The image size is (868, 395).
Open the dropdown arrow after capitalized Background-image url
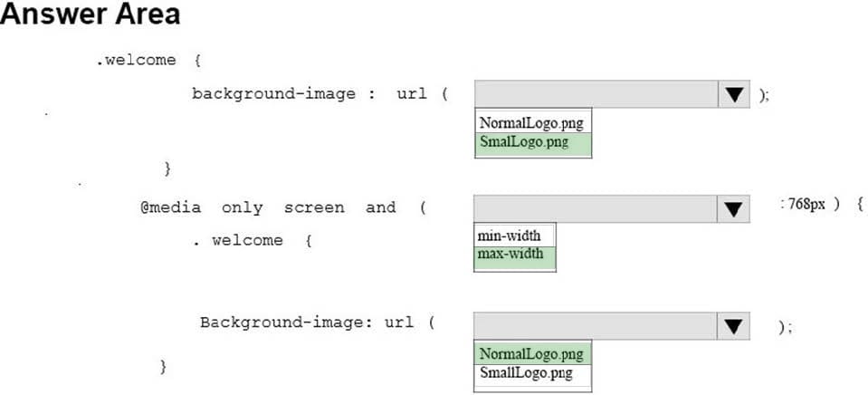pos(734,326)
